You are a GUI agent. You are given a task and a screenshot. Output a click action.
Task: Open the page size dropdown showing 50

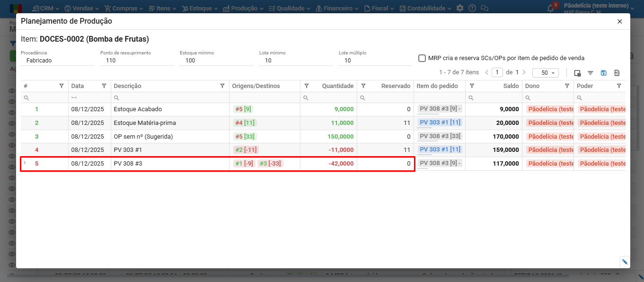pyautogui.click(x=545, y=73)
